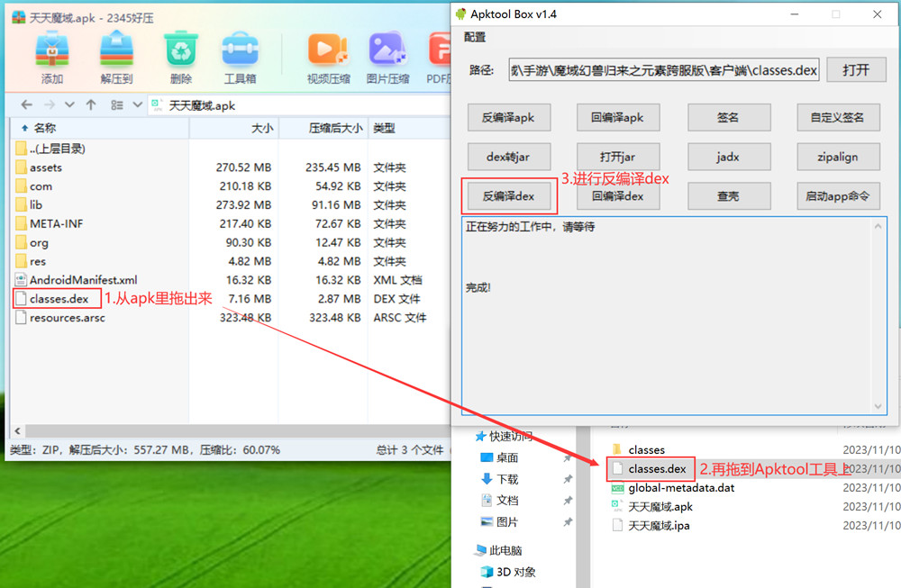Open 3D 对象 in the Explorer sidebar
This screenshot has width=901, height=588.
pyautogui.click(x=508, y=572)
